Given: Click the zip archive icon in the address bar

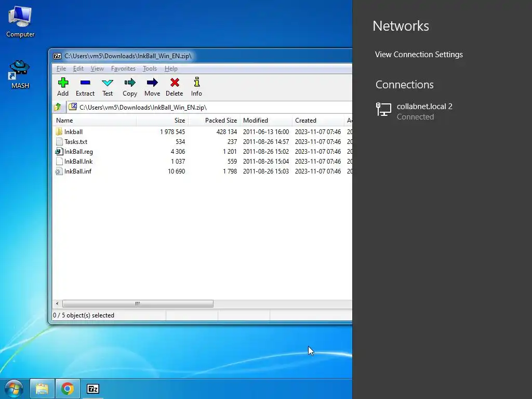Looking at the screenshot, I should (73, 107).
